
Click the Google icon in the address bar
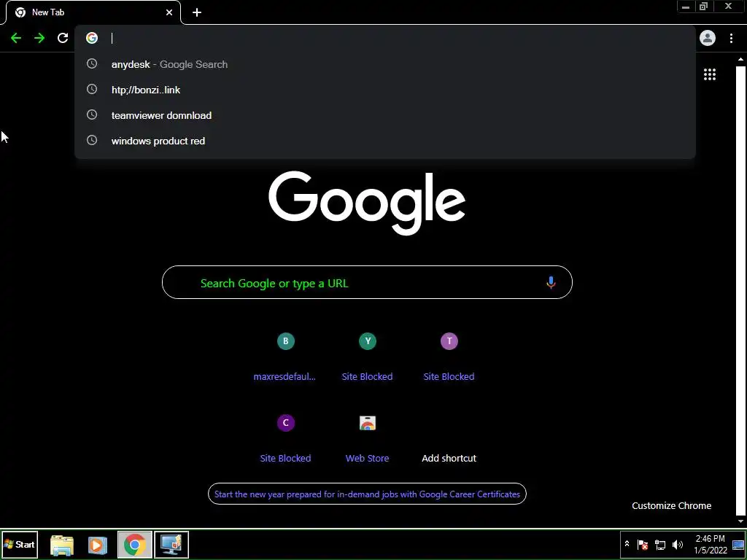click(92, 38)
